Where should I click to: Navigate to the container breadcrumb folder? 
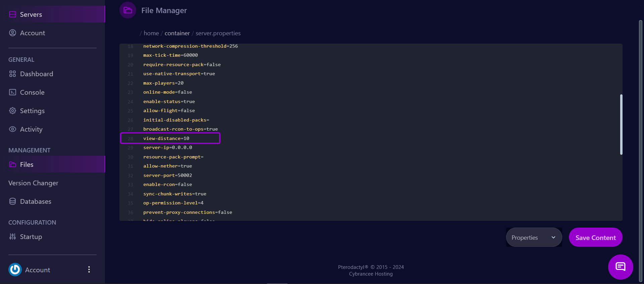point(177,33)
